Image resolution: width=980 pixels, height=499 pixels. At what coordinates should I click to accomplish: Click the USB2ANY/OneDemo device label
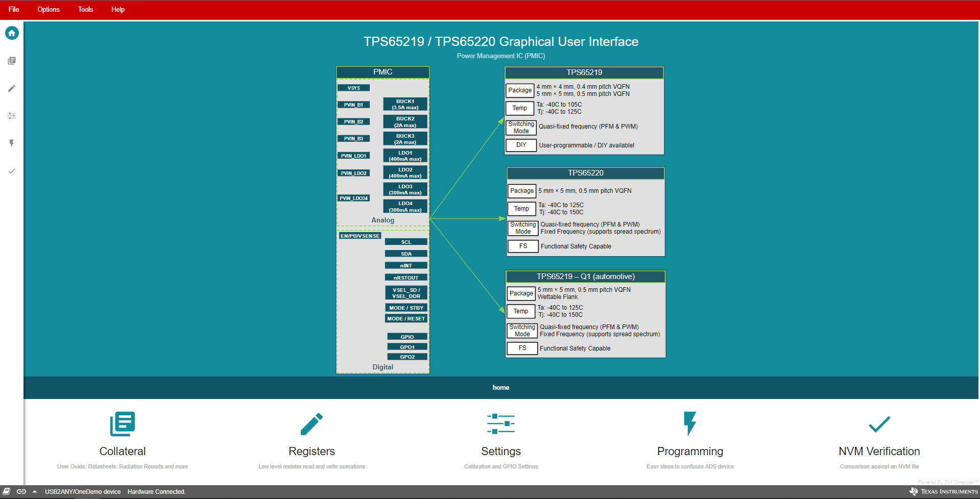point(83,491)
